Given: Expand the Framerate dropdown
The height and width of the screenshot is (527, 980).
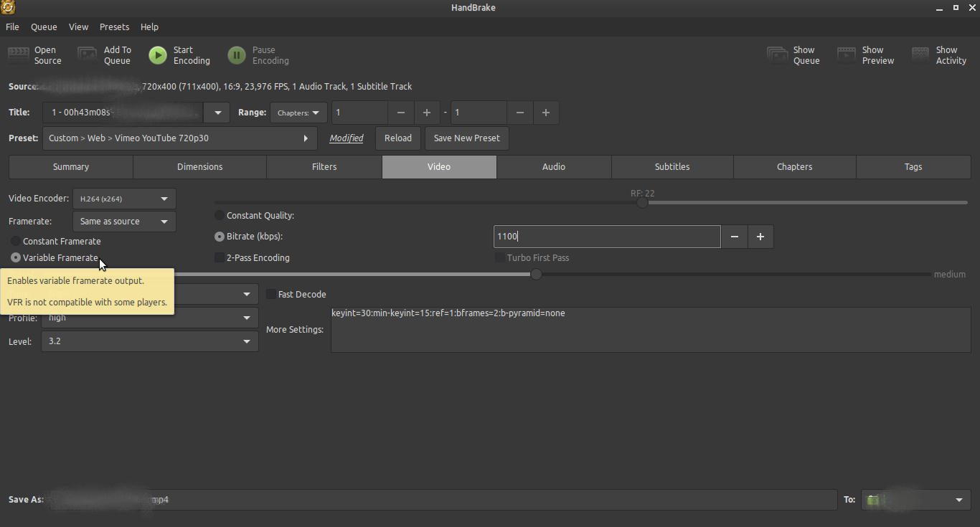Looking at the screenshot, I should [124, 222].
